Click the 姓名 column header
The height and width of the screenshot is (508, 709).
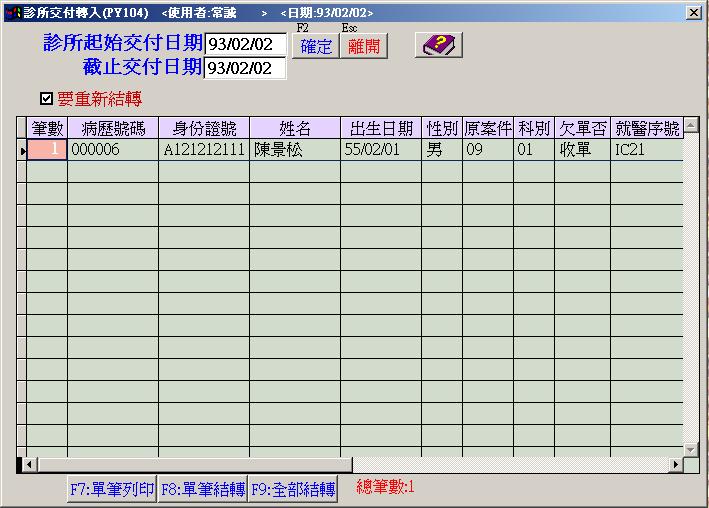click(x=294, y=128)
